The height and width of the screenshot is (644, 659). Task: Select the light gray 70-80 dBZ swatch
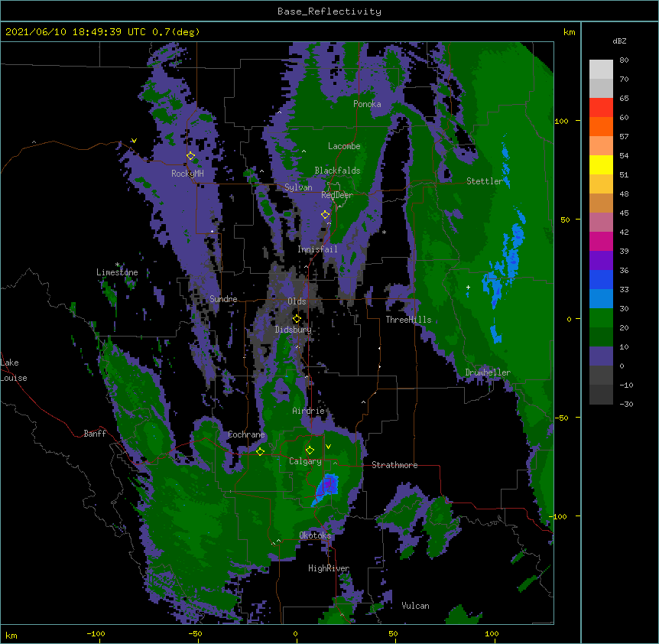[601, 70]
